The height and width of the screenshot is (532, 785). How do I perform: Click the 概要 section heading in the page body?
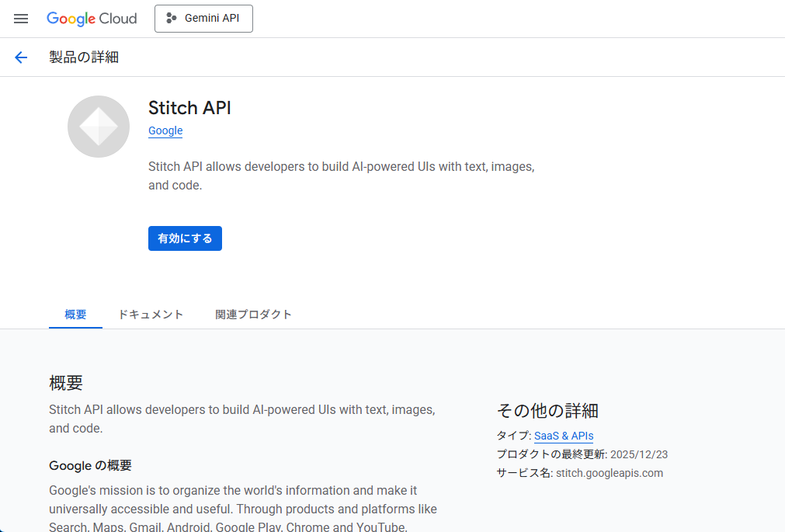coord(66,383)
